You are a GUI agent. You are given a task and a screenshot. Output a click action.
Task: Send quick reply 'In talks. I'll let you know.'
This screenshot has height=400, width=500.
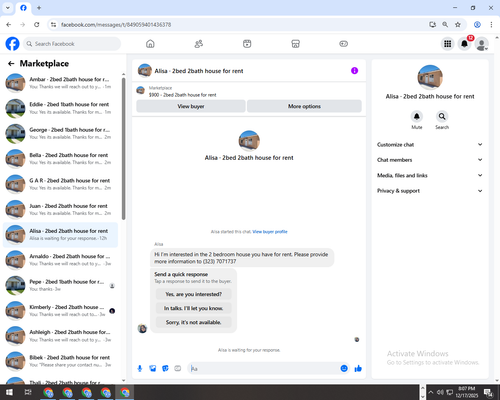(x=193, y=308)
